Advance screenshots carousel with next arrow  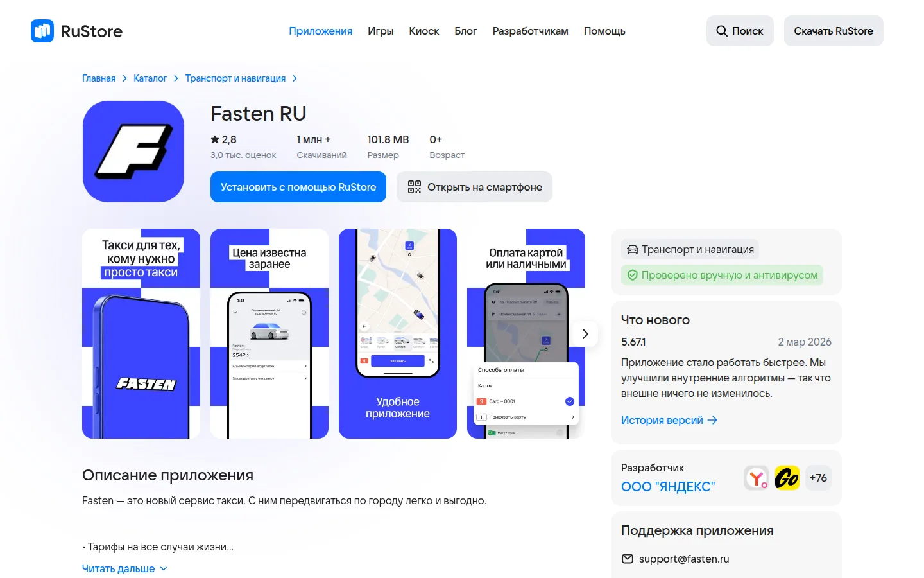585,334
